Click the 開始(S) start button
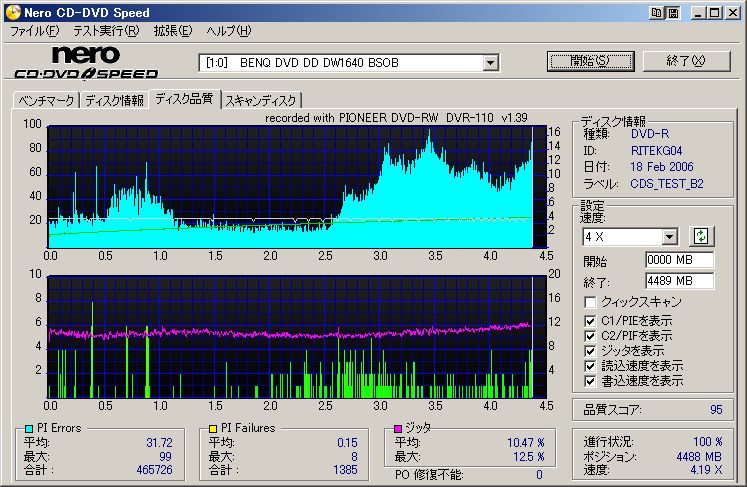The height and width of the screenshot is (487, 747). [591, 61]
